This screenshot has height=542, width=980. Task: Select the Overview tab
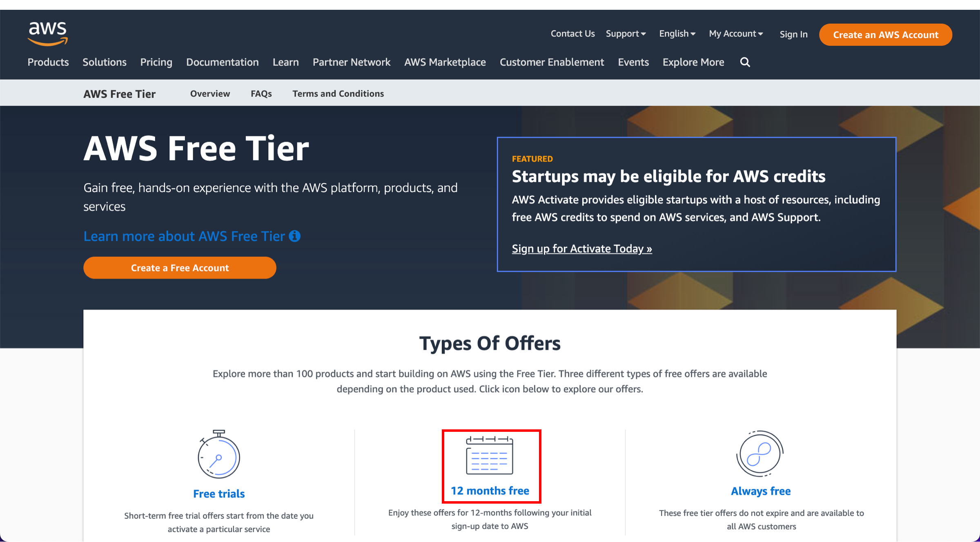[209, 93]
